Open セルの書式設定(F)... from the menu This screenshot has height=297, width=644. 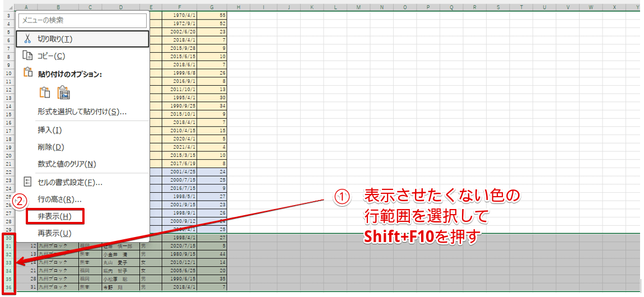[x=82, y=182]
